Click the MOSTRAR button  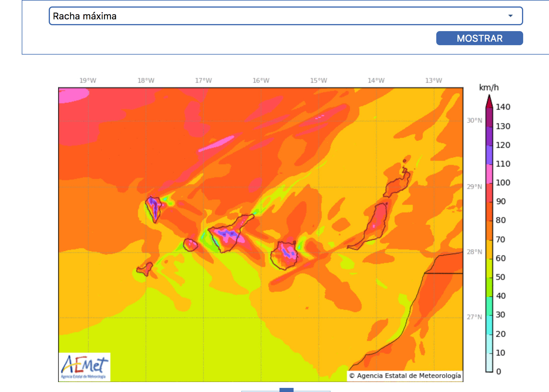pyautogui.click(x=479, y=38)
